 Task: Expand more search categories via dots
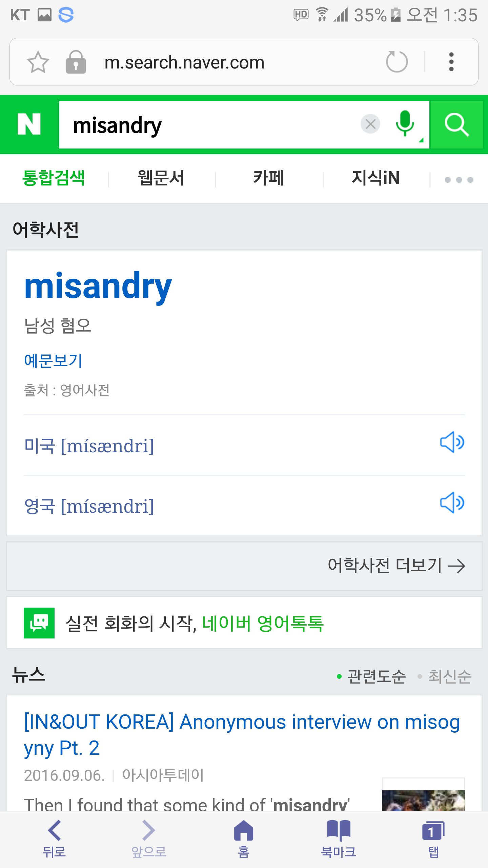point(459,179)
